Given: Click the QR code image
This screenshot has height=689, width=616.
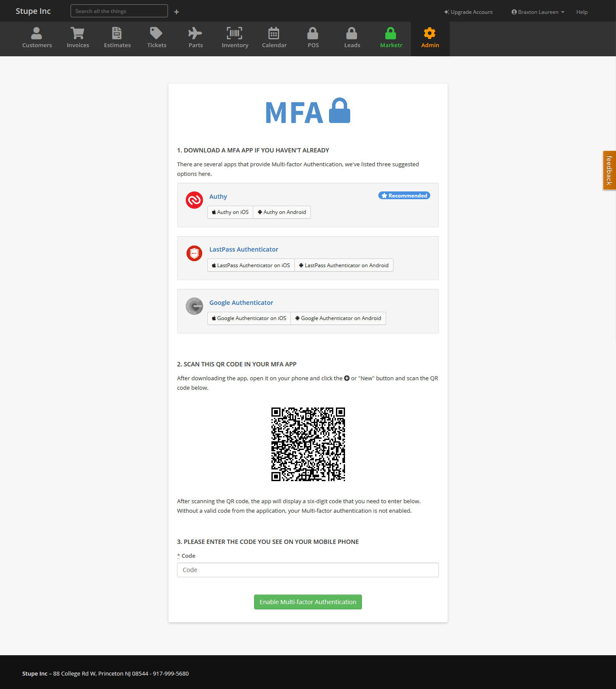Looking at the screenshot, I should 308,444.
